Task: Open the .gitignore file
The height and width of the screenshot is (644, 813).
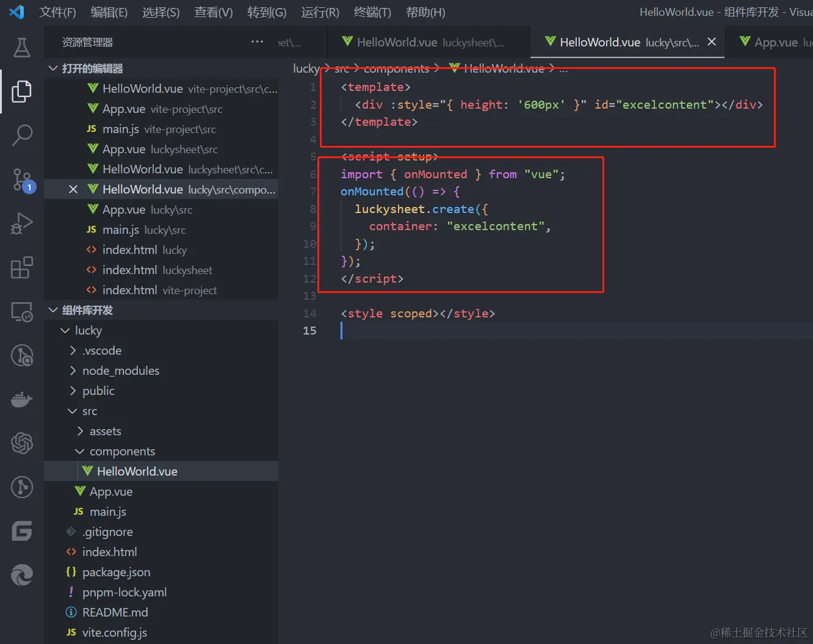Action: click(x=162, y=532)
